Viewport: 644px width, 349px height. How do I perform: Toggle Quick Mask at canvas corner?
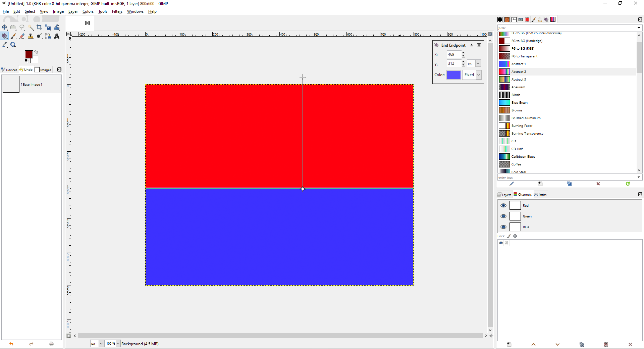(69, 336)
